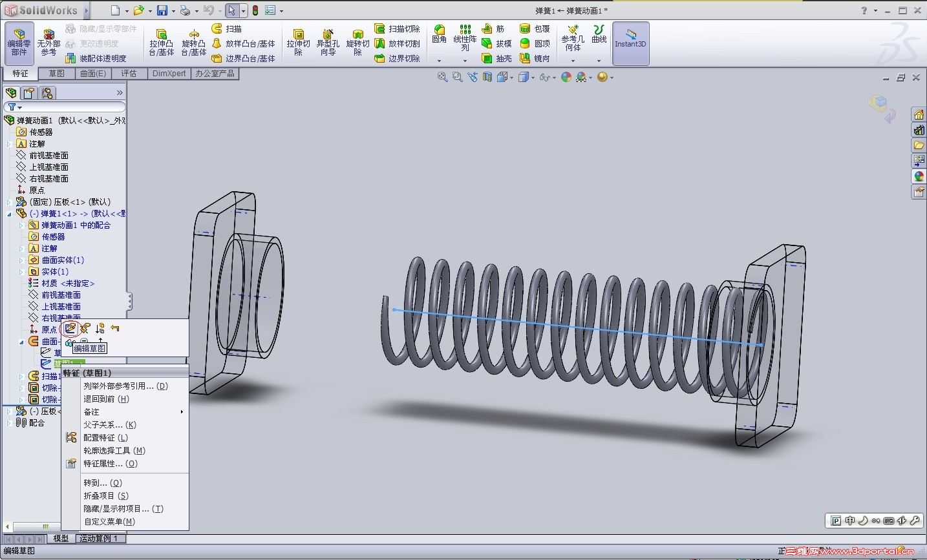Open File Explorer folder icon in task pane
Viewport: 927px width, 560px height.
[919, 145]
